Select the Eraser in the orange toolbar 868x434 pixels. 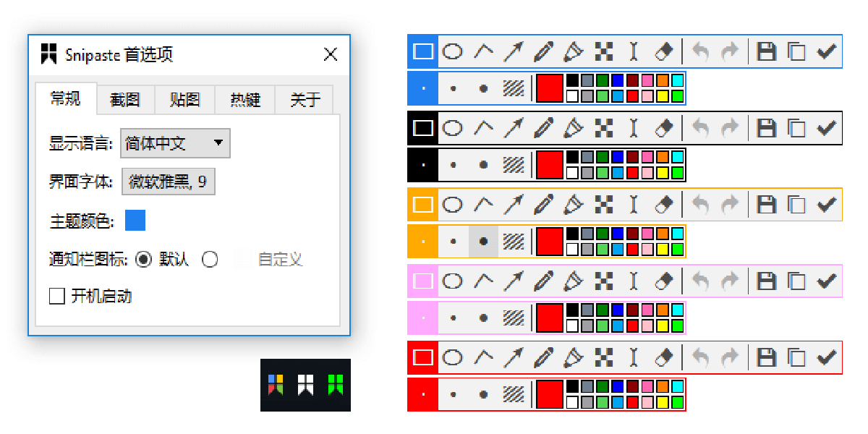tap(663, 205)
